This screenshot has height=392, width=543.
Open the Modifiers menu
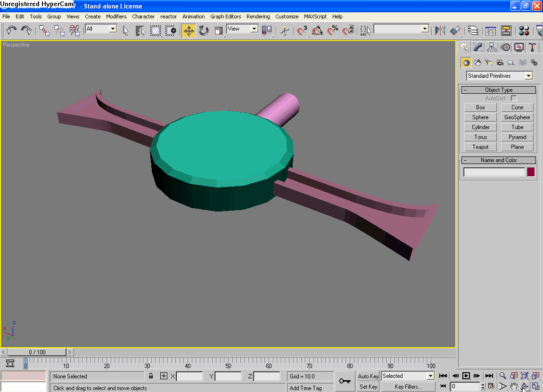tap(116, 16)
